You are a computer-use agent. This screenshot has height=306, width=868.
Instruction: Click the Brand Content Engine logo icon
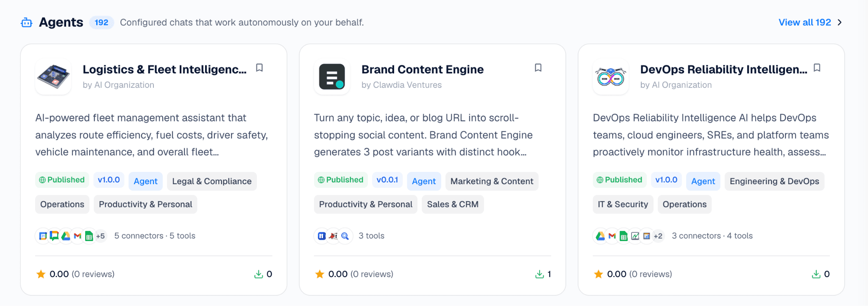point(332,77)
